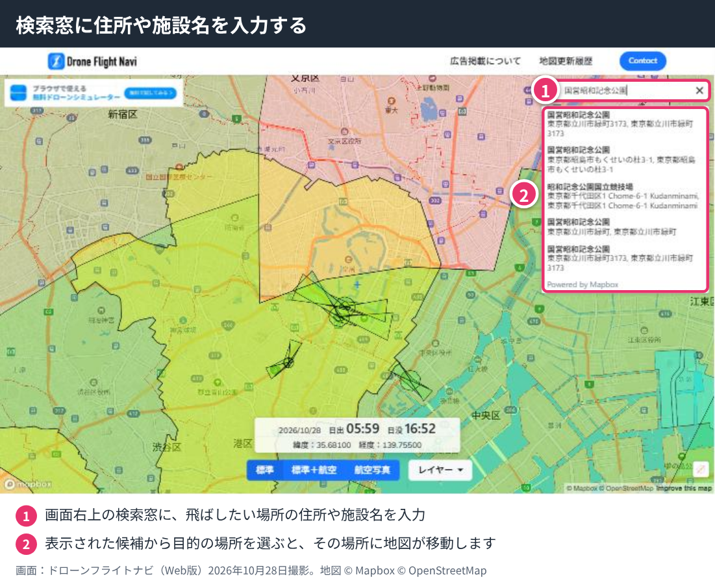This screenshot has height=588, width=715.
Task: Click the 緯度：35.68100 latitude readout
Action: [x=321, y=445]
